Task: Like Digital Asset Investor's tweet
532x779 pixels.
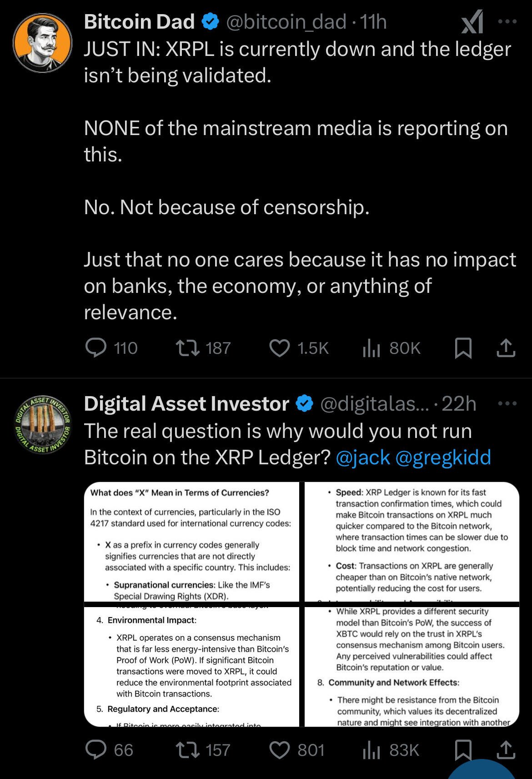Action: point(297,750)
